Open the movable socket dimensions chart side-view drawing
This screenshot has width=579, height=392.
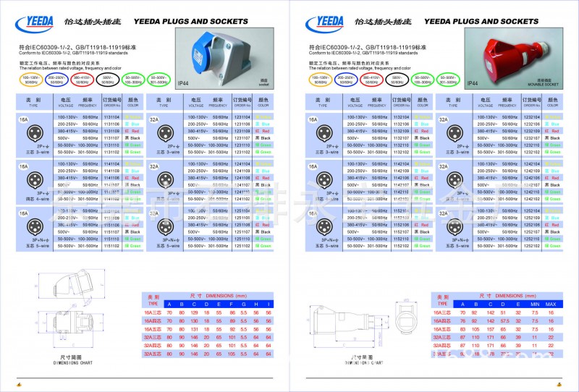[349, 325]
